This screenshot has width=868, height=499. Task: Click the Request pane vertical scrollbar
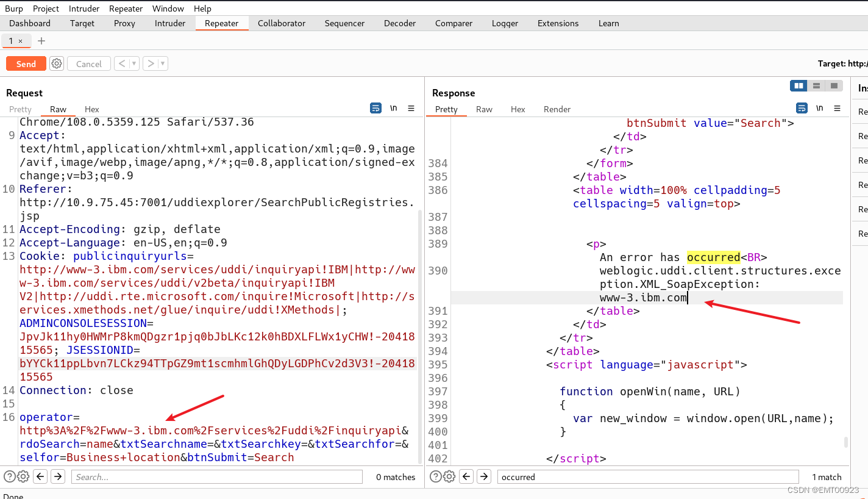[x=420, y=337]
